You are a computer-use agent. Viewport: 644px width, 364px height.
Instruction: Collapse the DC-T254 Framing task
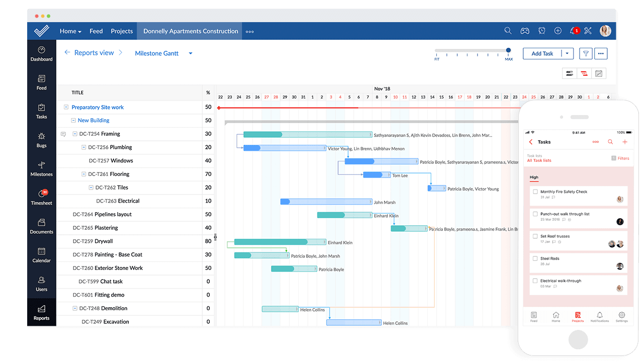click(x=75, y=134)
